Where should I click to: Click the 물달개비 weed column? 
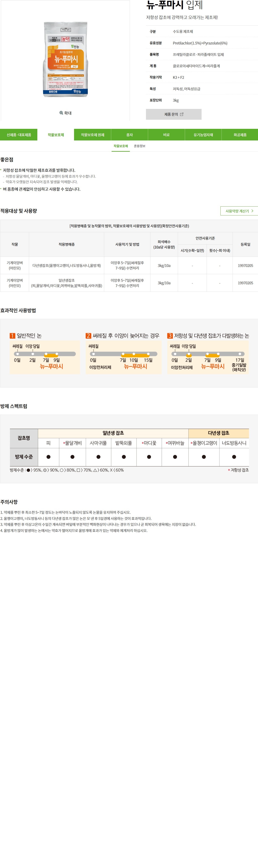[73, 443]
